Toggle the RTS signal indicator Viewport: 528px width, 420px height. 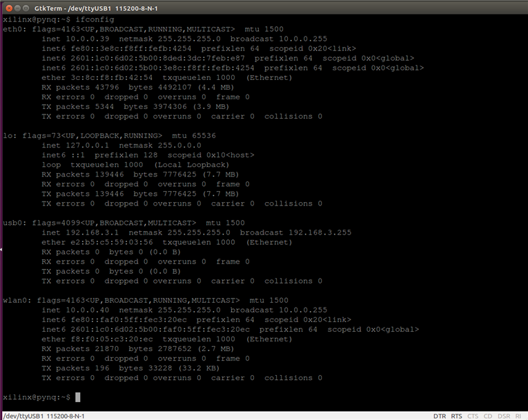(x=457, y=417)
